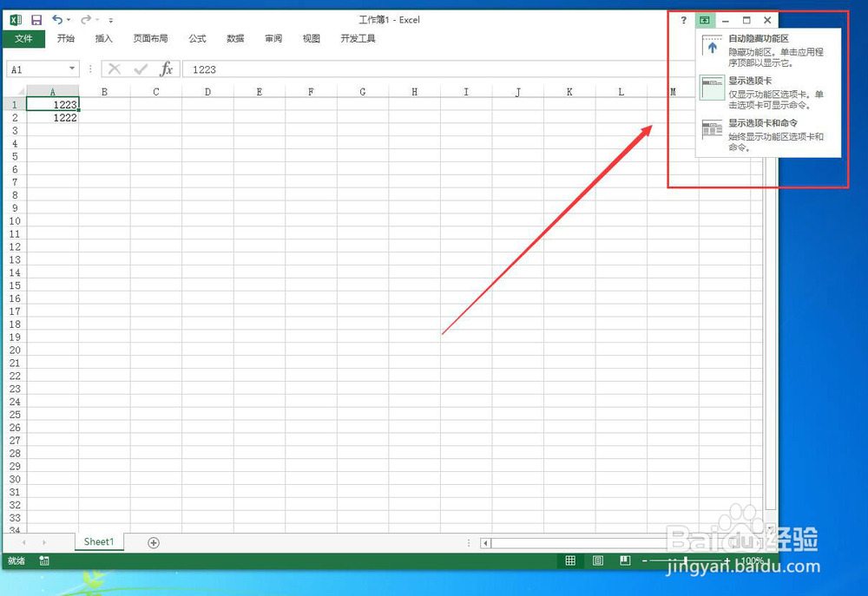
Task: Open the 审阅 ribbon tab
Action: [x=273, y=38]
